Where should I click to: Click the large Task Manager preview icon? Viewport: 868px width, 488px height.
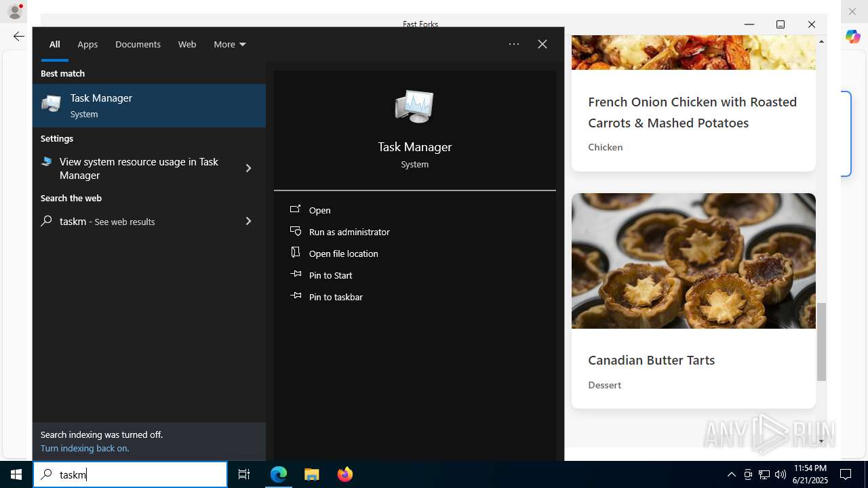tap(414, 106)
